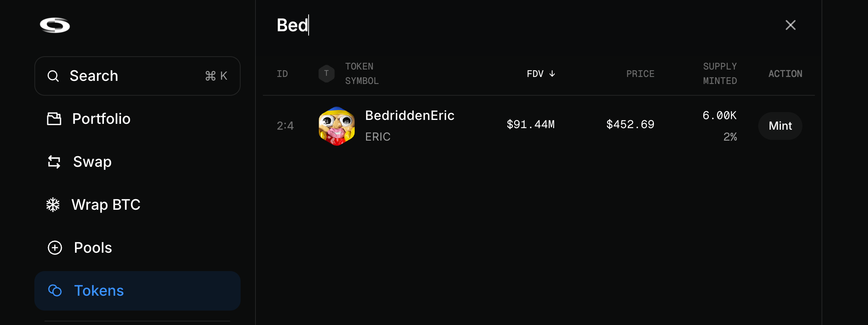Click the app logo at top left
The width and height of the screenshot is (868, 325).
point(55,25)
